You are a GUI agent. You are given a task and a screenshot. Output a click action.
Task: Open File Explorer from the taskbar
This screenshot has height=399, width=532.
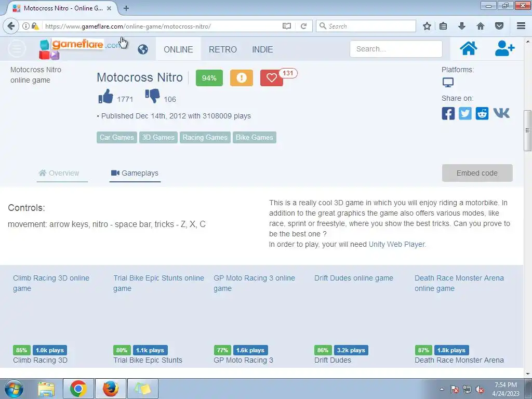[x=46, y=389]
